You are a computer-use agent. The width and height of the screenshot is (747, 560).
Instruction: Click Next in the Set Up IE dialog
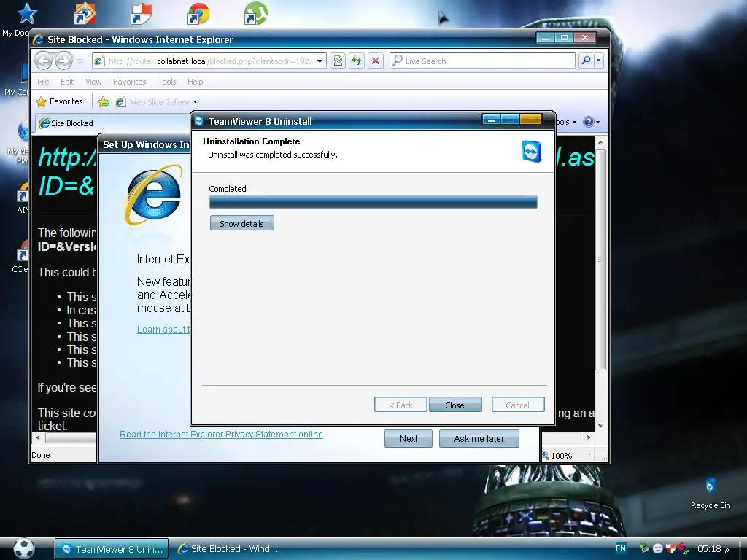click(409, 438)
